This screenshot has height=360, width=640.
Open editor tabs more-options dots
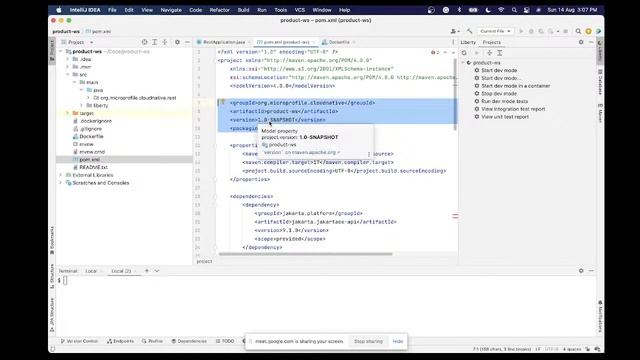click(453, 42)
